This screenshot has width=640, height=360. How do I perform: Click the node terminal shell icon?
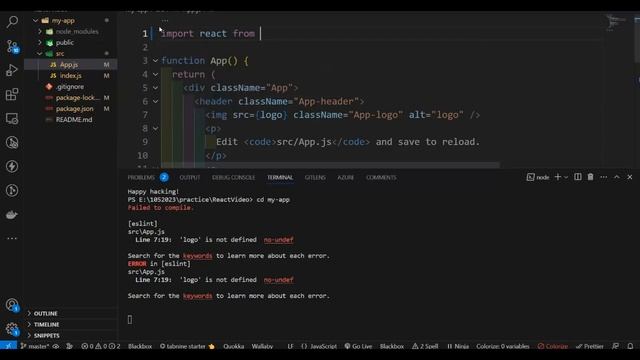[530, 177]
